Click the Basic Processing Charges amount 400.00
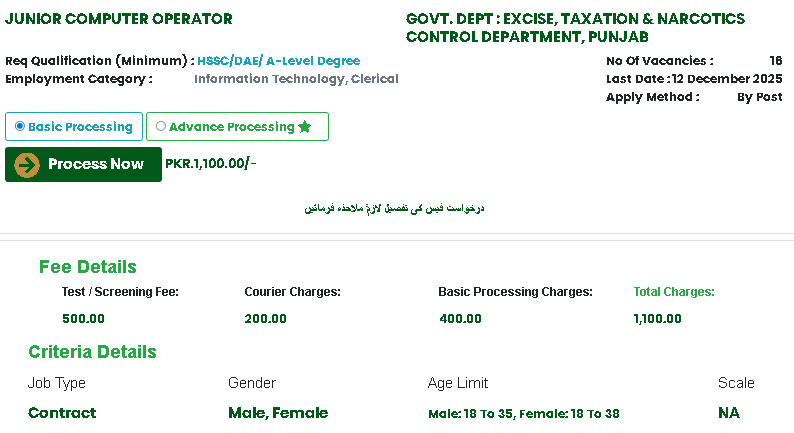Viewport: 794px width, 433px height. click(460, 319)
